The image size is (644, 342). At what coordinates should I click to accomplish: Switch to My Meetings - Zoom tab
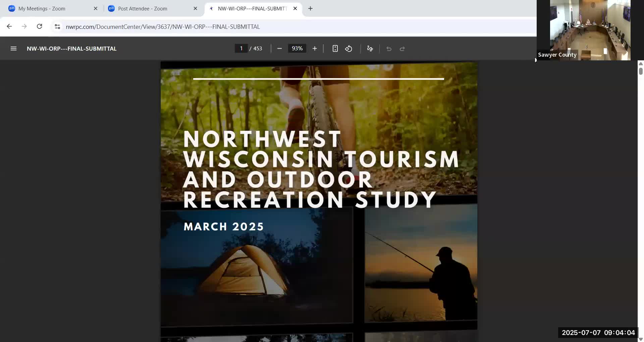coord(42,9)
